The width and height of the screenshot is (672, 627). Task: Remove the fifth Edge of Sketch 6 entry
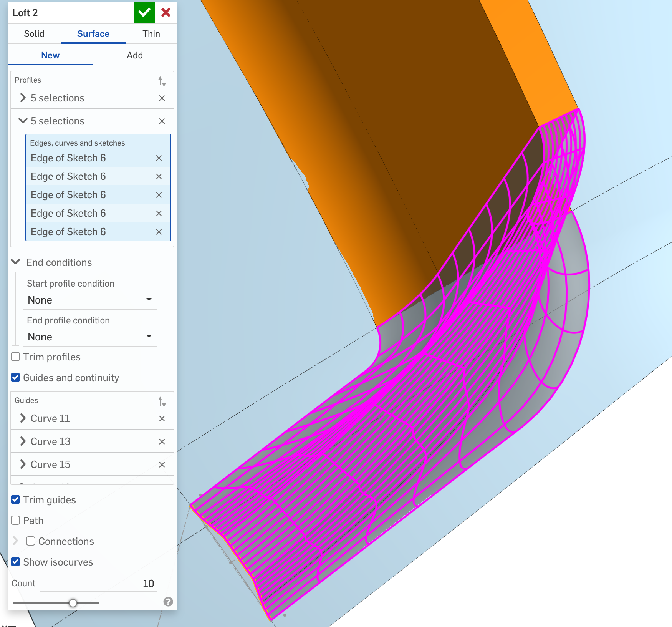tap(159, 232)
